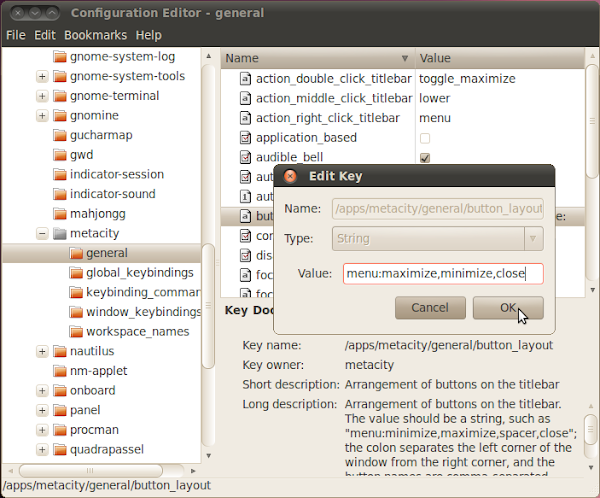Click Cancel in Edit Key dialog
Screen dimensions: 600x498
(430, 308)
